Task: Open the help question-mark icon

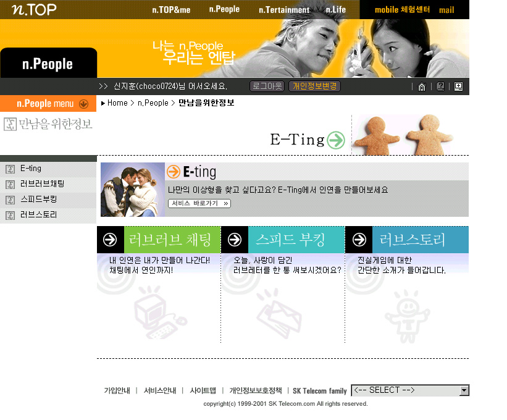Action: pyautogui.click(x=440, y=86)
